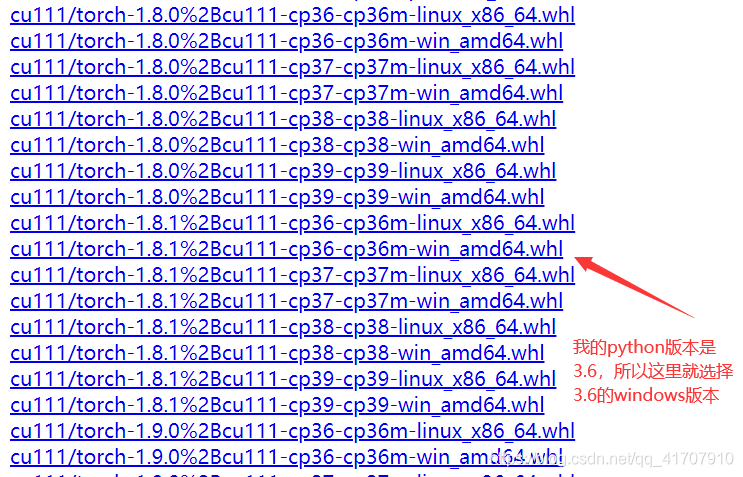Download torch-1.8.0 cu111 cp37 win_amd64 wheel
Viewport: 743px width, 477px height.
(287, 94)
